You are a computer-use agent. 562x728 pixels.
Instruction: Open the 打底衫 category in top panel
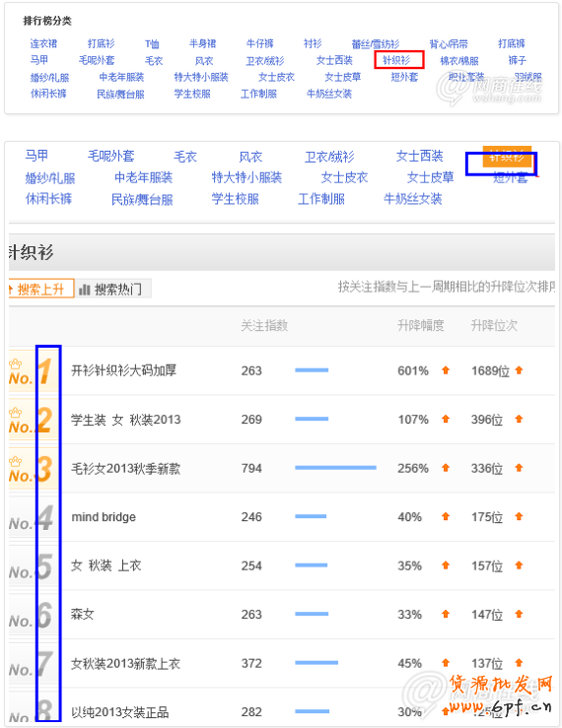(x=101, y=43)
